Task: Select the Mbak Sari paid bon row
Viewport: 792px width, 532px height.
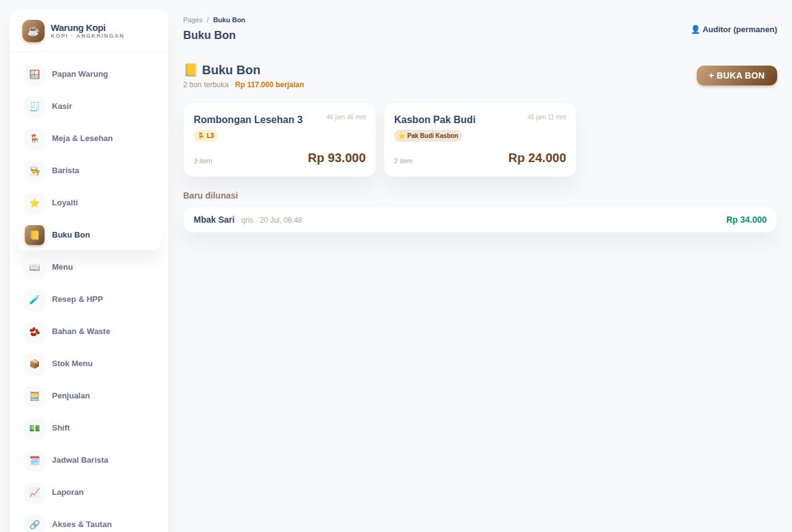Action: [x=480, y=220]
